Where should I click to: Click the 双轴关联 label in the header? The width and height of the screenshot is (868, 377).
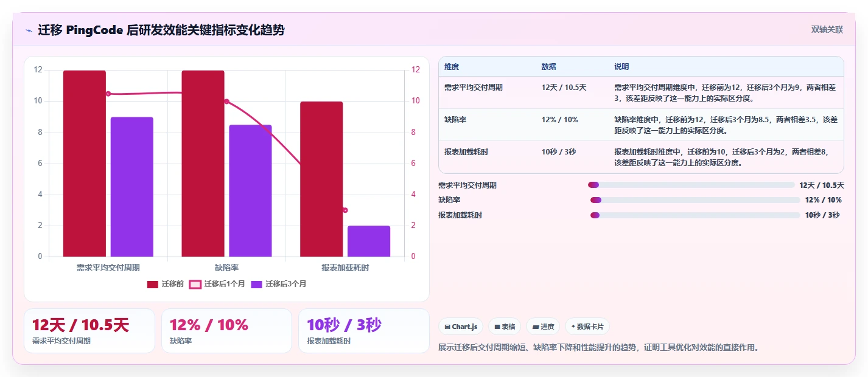[827, 29]
